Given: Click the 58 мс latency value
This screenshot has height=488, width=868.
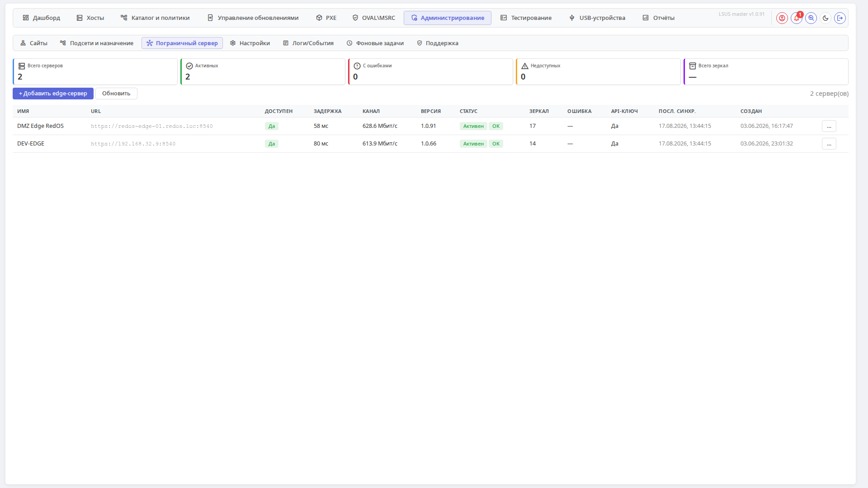Looking at the screenshot, I should [321, 126].
